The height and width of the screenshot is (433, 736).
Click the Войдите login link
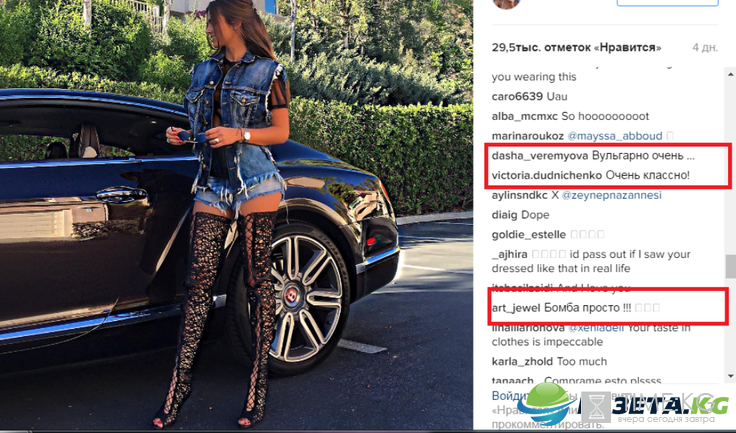coord(505,396)
